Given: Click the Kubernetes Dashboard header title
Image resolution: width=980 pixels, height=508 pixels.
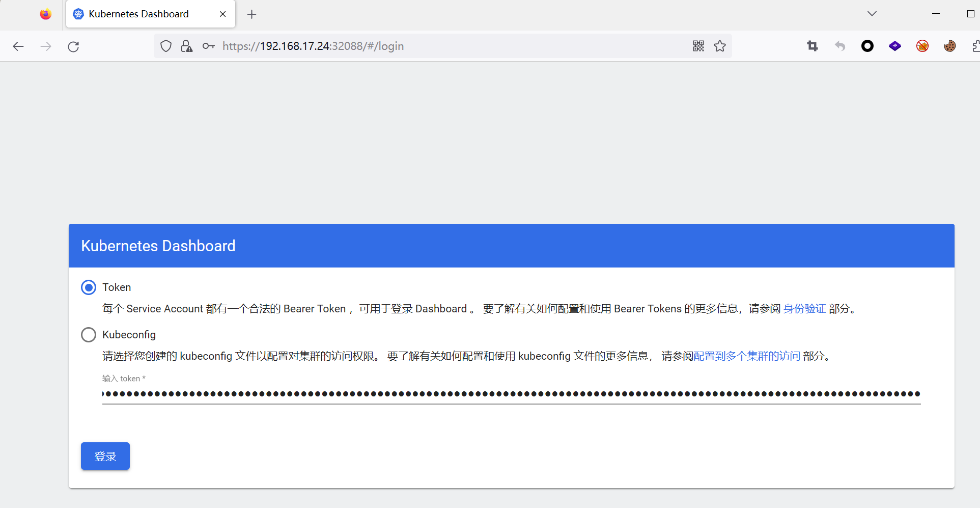Looking at the screenshot, I should coord(158,246).
